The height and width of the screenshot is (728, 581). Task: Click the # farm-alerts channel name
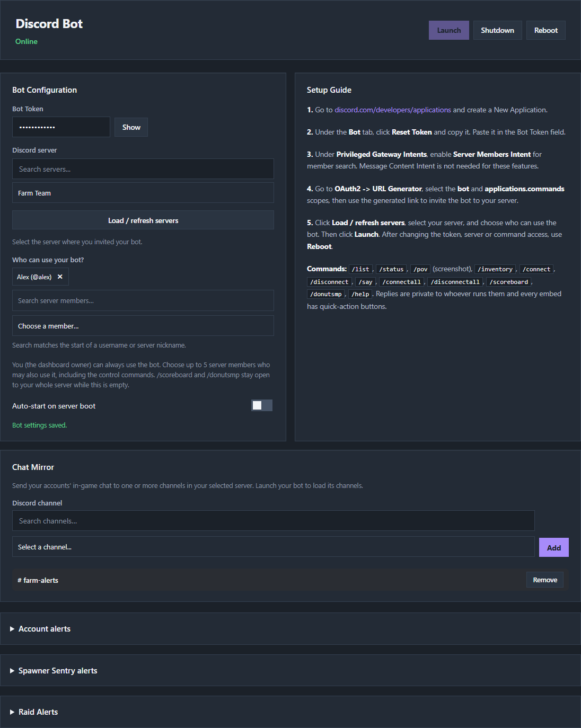click(38, 580)
